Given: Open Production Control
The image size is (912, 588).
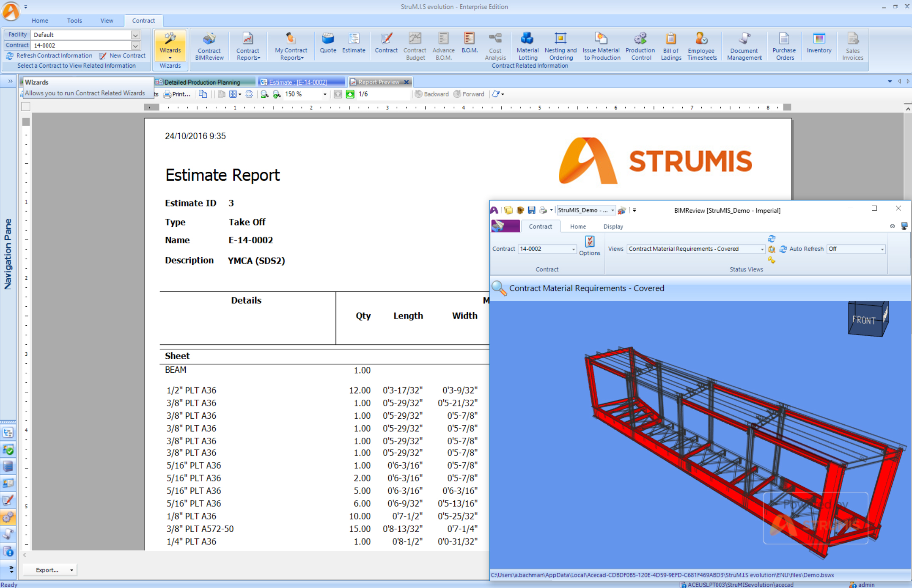Looking at the screenshot, I should tap(640, 46).
